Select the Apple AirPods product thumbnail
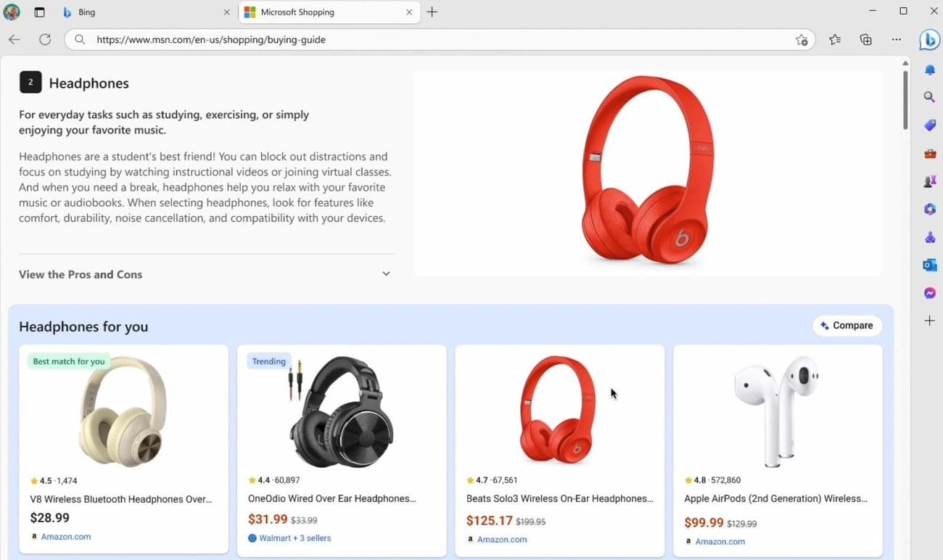Screen dimensions: 943x560 pos(777,410)
